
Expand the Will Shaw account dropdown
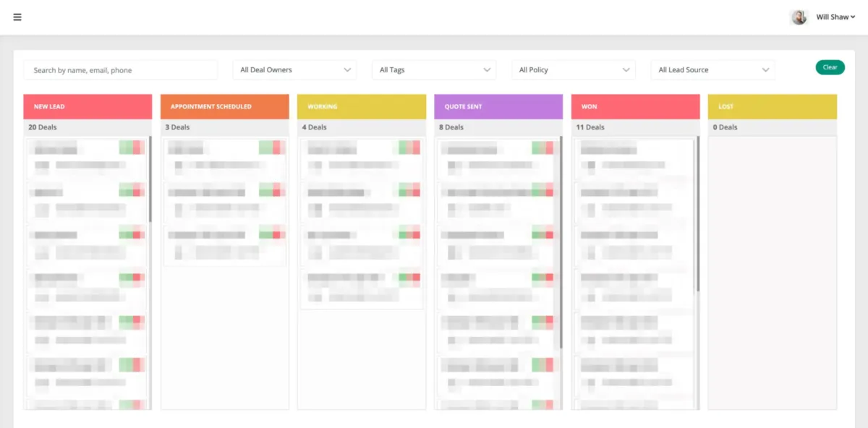[836, 17]
